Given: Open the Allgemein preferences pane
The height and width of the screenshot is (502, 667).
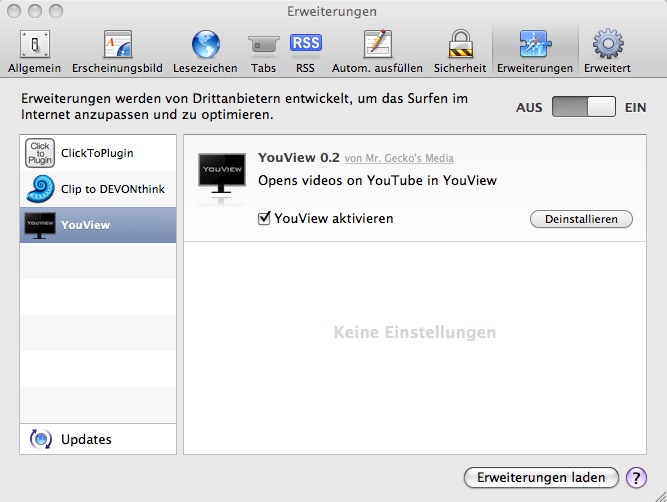Looking at the screenshot, I should (34, 51).
